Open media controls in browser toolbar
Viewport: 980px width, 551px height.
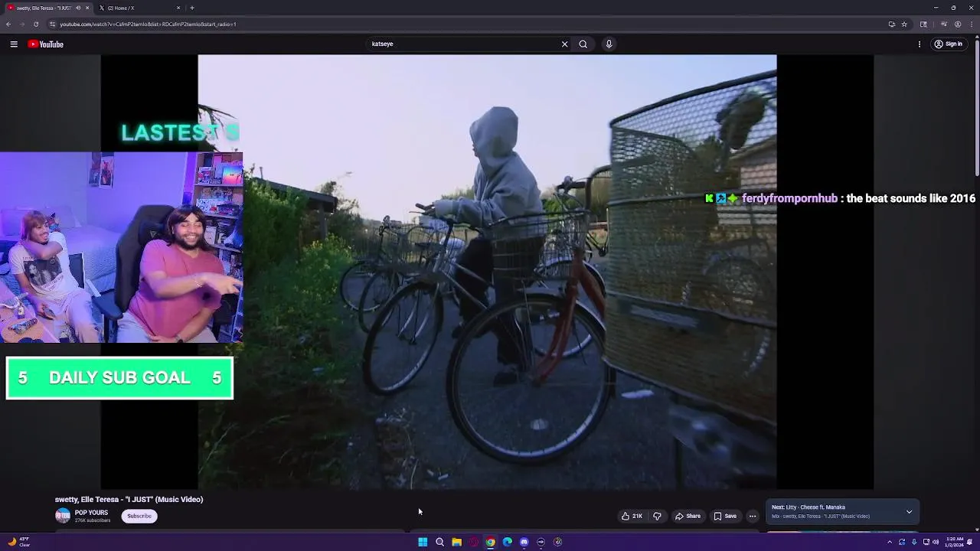pos(944,24)
